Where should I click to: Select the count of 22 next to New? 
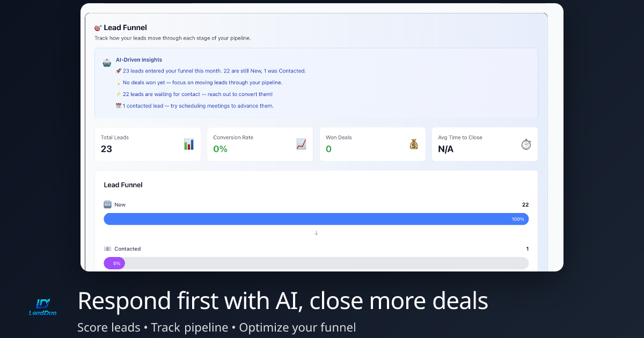(x=525, y=204)
